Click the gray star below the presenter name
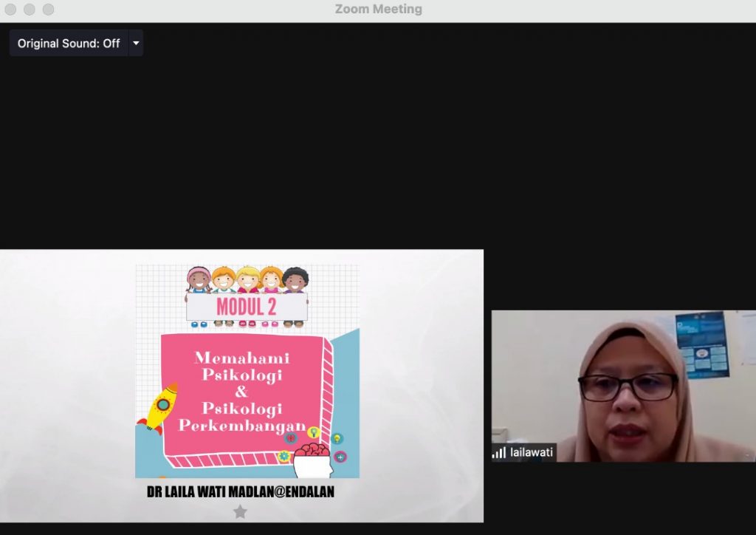 (x=240, y=511)
